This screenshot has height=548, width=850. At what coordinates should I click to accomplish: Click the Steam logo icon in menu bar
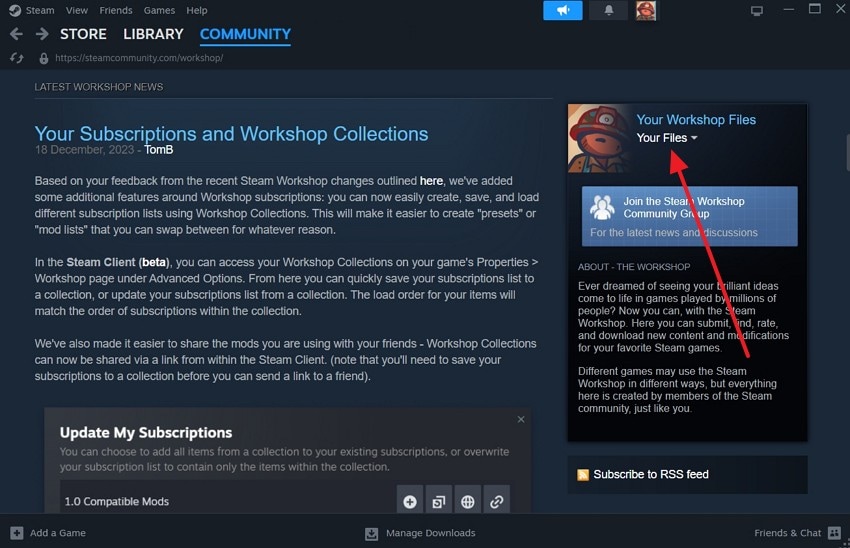pos(15,10)
